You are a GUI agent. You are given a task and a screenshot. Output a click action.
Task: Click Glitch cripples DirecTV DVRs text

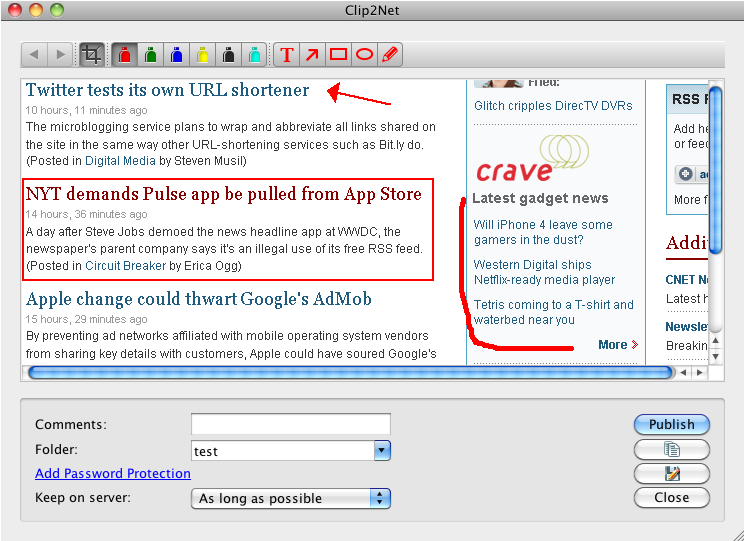[x=553, y=106]
